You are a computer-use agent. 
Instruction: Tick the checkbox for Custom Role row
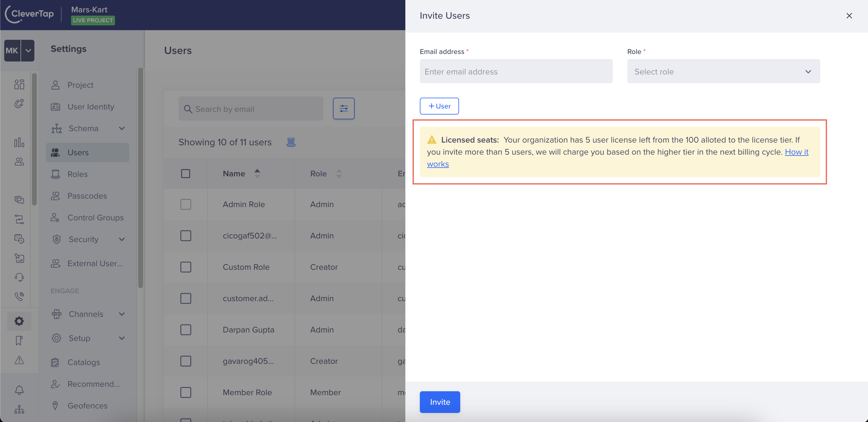[185, 267]
